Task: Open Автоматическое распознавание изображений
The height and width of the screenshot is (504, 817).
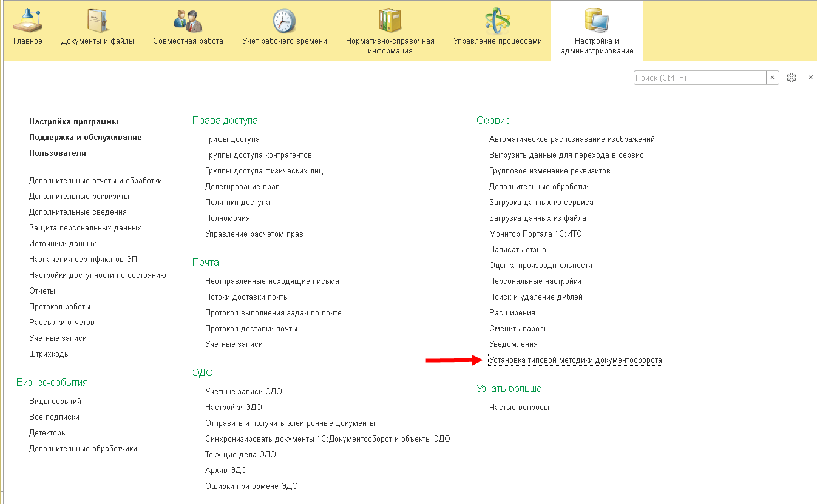Action: [572, 139]
